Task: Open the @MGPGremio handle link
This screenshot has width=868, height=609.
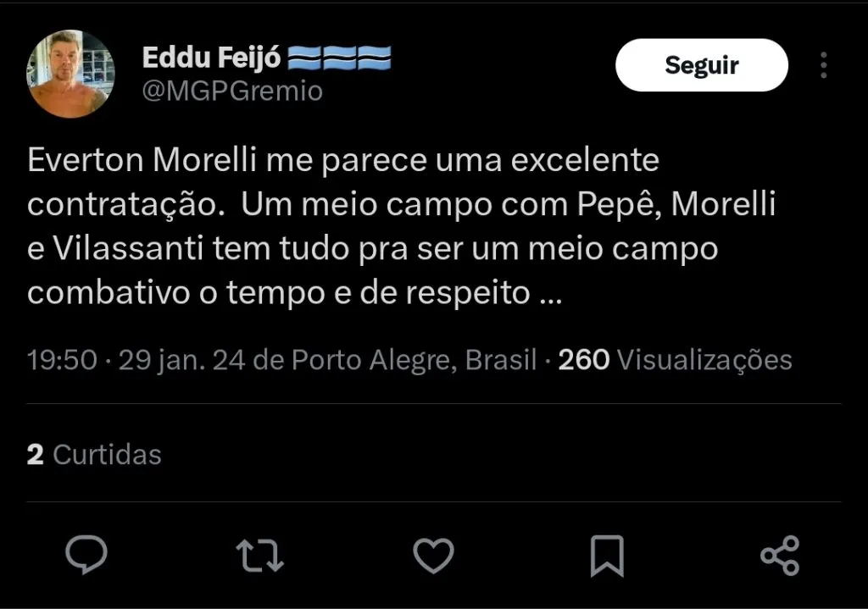Action: coord(232,91)
